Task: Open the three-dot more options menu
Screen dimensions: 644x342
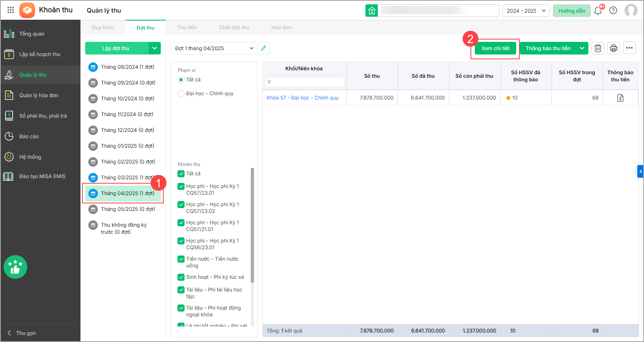Action: click(629, 48)
